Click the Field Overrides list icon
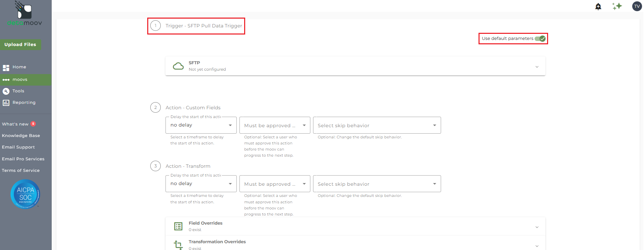This screenshot has width=644, height=250. [178, 226]
